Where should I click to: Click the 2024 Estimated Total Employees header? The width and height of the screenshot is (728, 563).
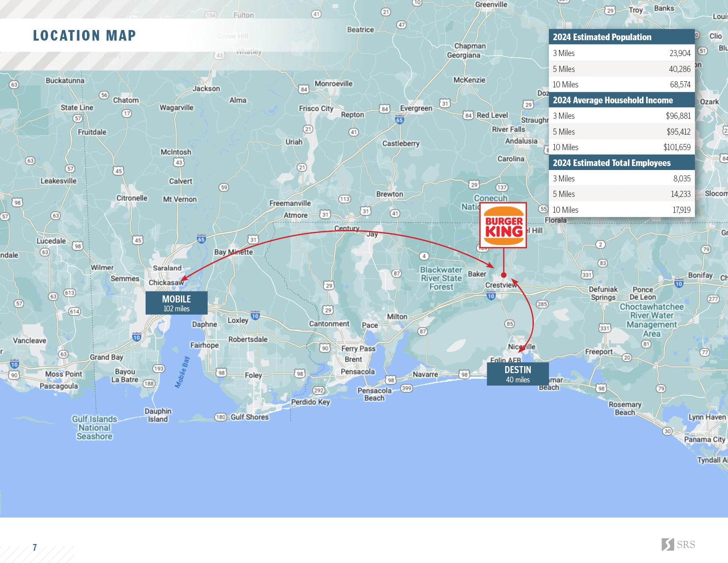tap(622, 163)
